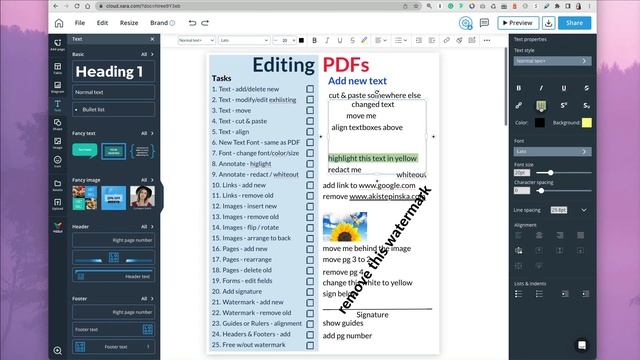Click the zoom magnifier at sidebar bottom
640x360 pixels.
tap(58, 351)
